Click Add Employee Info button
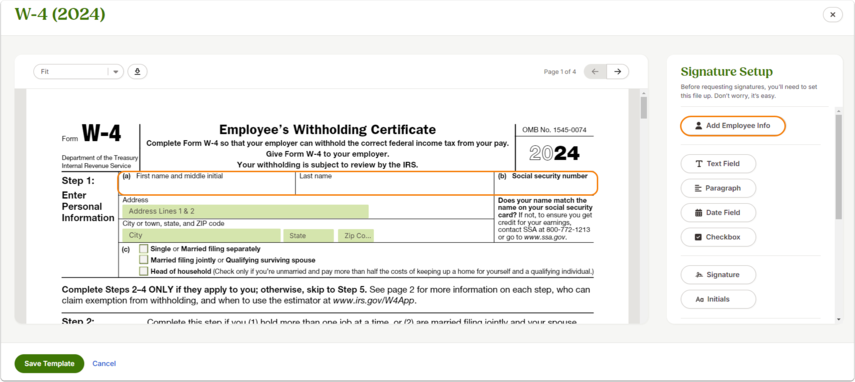 tap(732, 126)
